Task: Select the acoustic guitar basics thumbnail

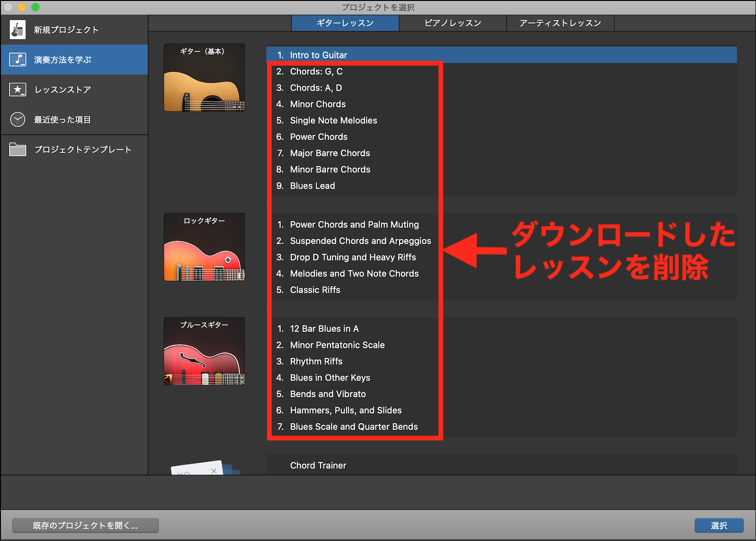Action: click(204, 78)
